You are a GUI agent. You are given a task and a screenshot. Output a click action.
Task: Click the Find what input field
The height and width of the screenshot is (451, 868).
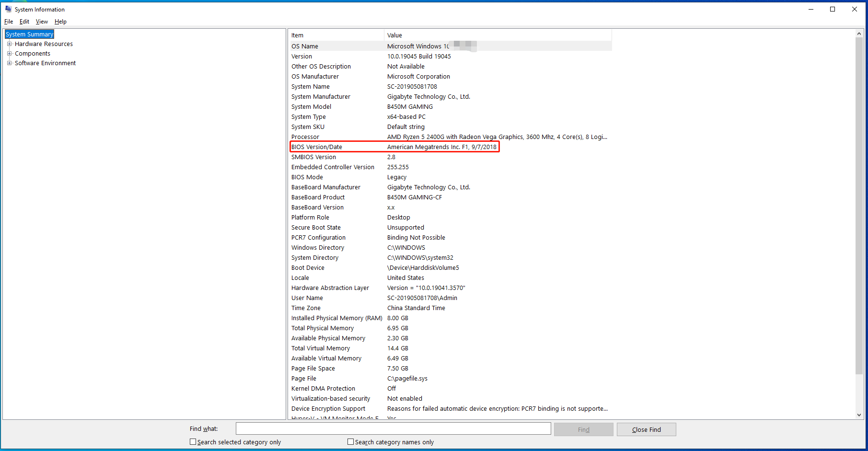tap(393, 428)
